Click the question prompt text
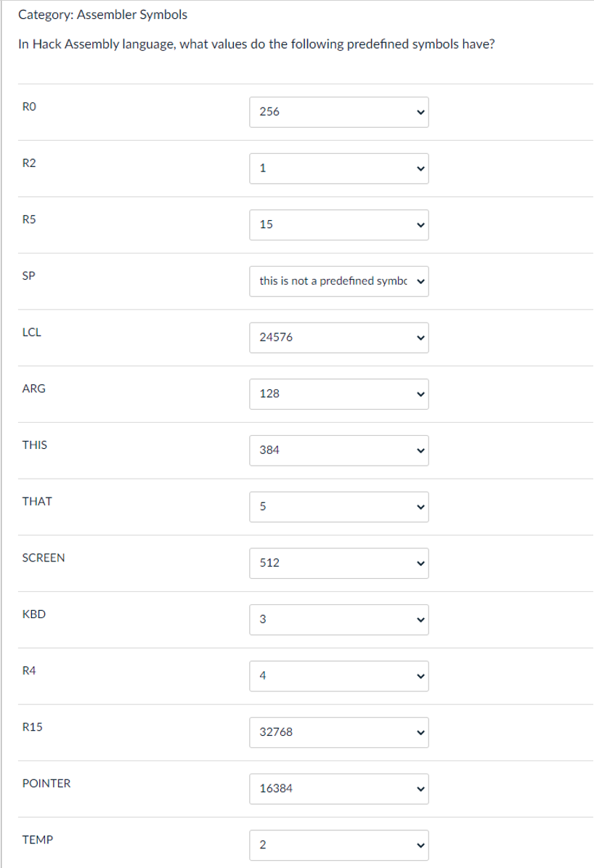 (x=256, y=44)
